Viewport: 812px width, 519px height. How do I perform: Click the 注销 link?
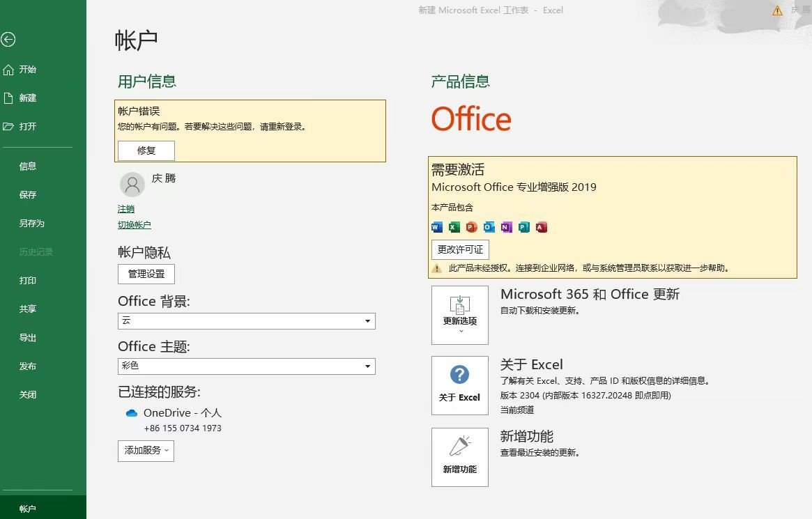coord(126,208)
